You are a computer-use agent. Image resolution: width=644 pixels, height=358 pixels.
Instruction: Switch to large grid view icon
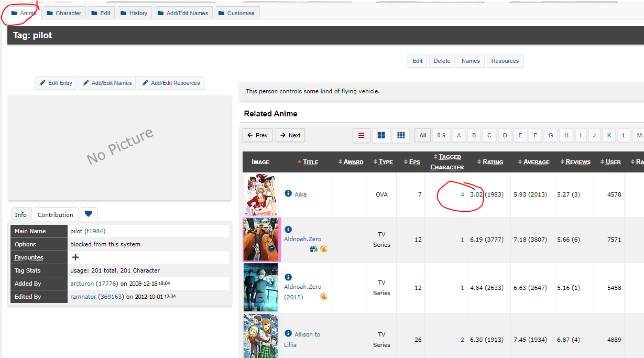[381, 135]
